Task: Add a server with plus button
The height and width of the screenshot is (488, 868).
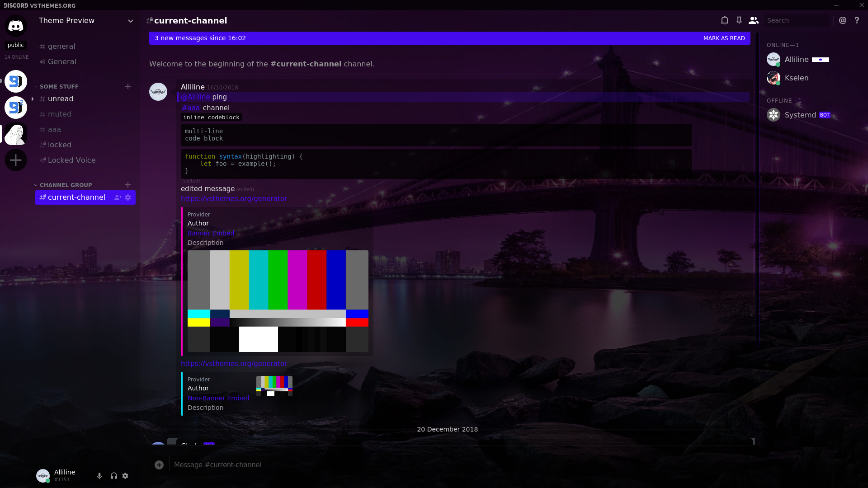Action: coord(16,160)
